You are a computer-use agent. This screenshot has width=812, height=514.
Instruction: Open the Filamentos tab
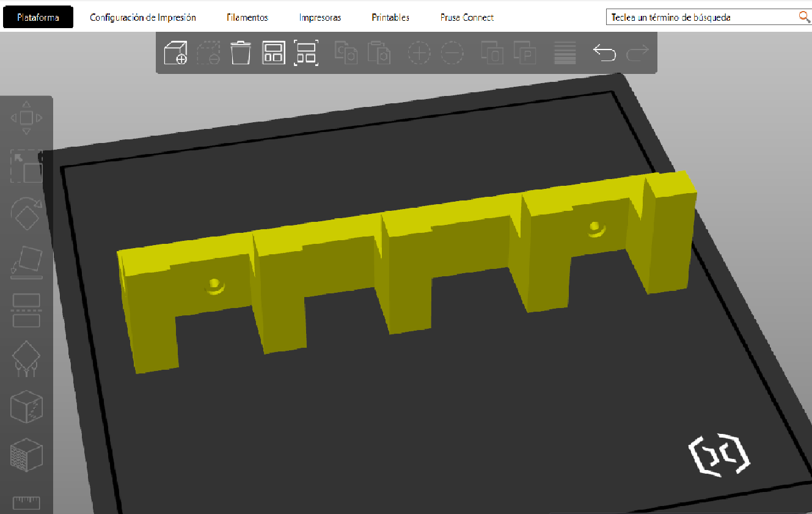pos(247,17)
